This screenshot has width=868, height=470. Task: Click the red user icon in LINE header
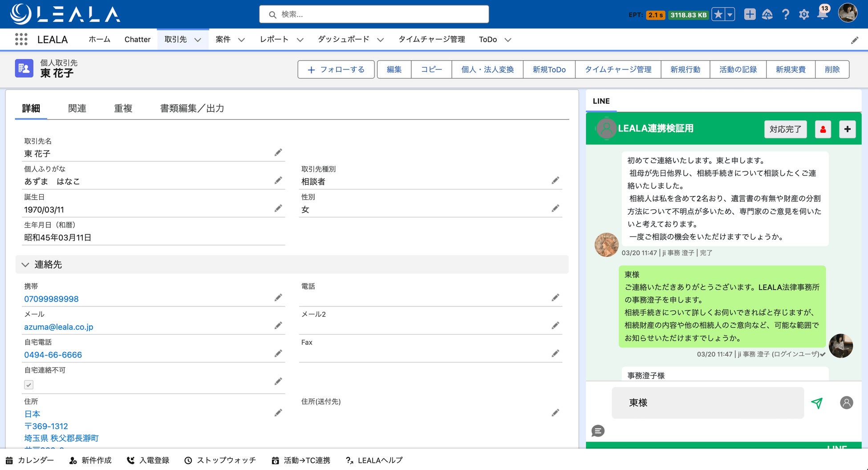823,129
